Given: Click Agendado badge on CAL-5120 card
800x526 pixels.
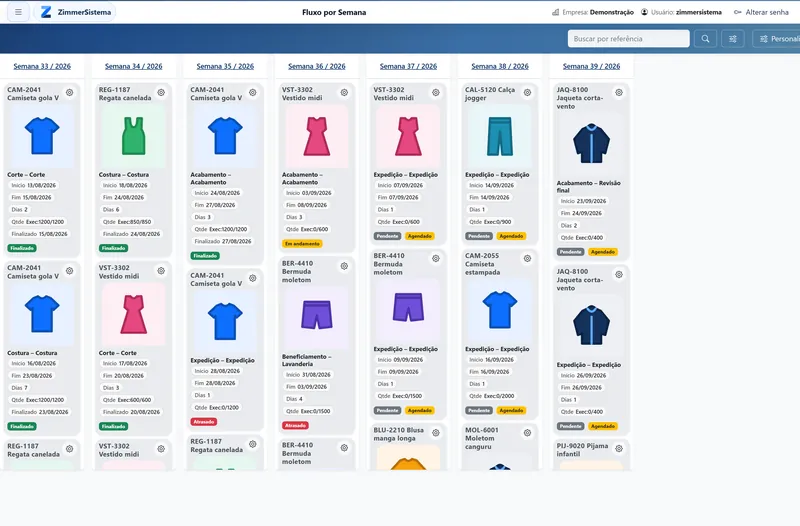Looking at the screenshot, I should pos(511,236).
